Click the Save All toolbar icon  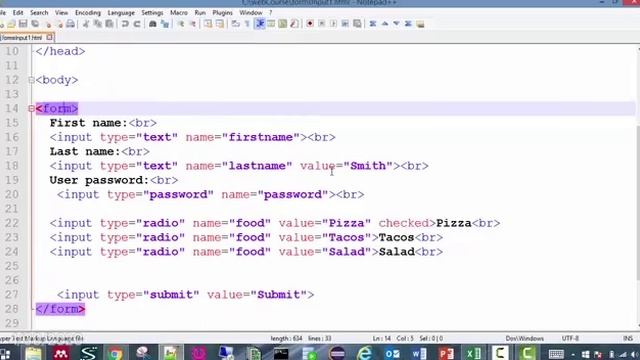[35, 24]
